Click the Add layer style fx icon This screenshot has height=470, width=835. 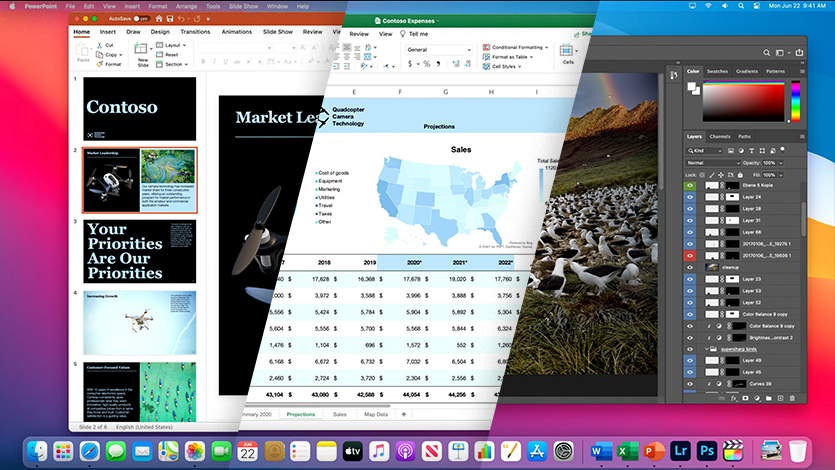[733, 398]
